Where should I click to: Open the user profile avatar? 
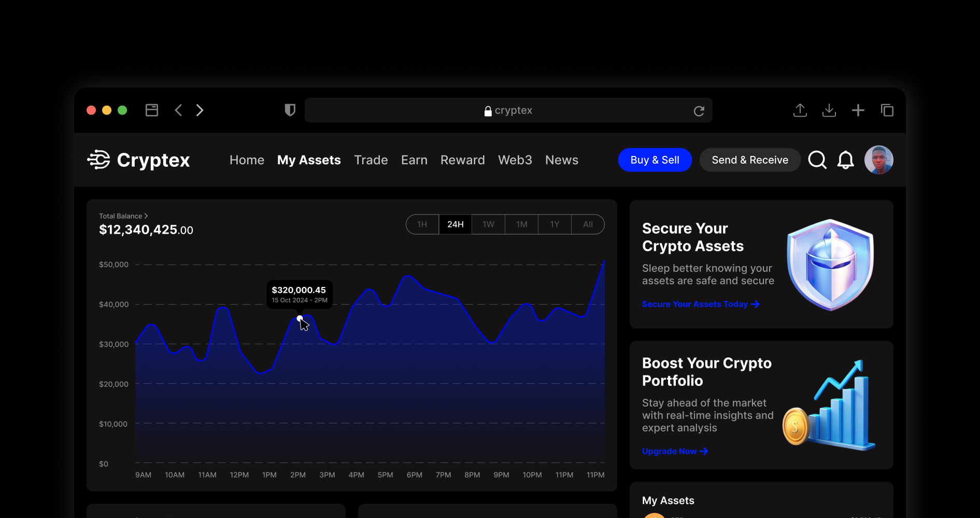point(879,160)
